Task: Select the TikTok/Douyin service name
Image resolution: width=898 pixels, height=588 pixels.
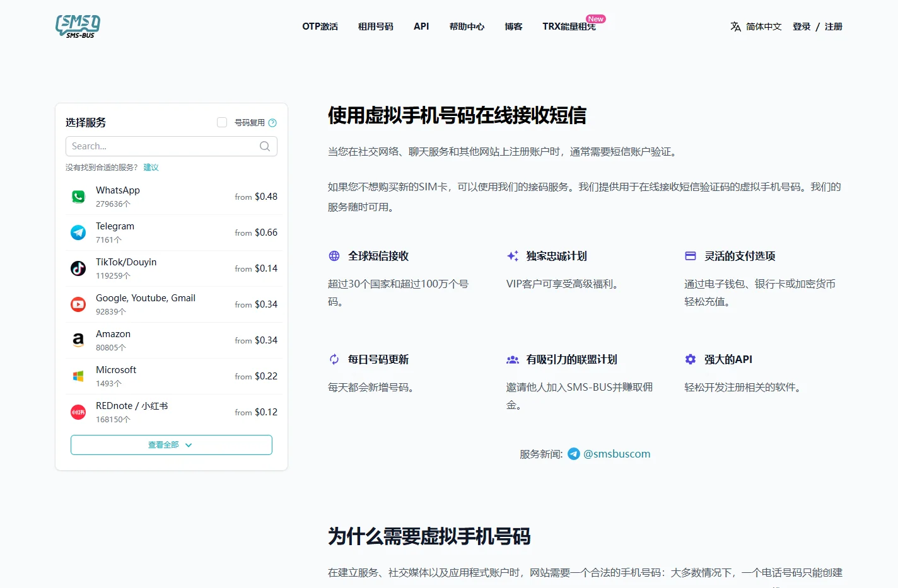Action: click(x=126, y=262)
